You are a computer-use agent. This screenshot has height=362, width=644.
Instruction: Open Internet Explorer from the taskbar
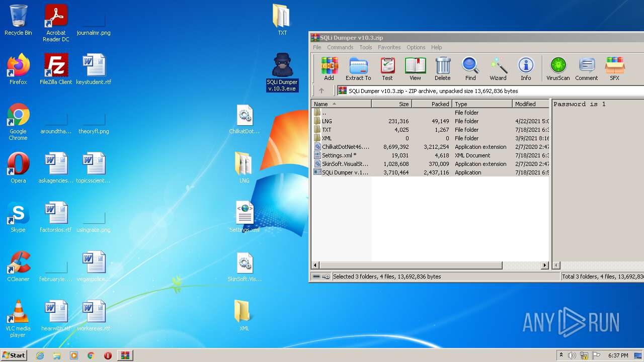point(40,355)
